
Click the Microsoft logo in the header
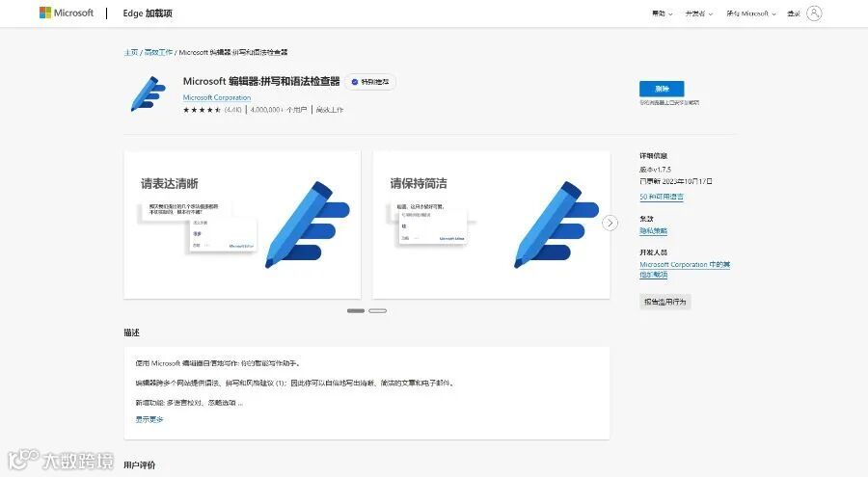point(67,13)
